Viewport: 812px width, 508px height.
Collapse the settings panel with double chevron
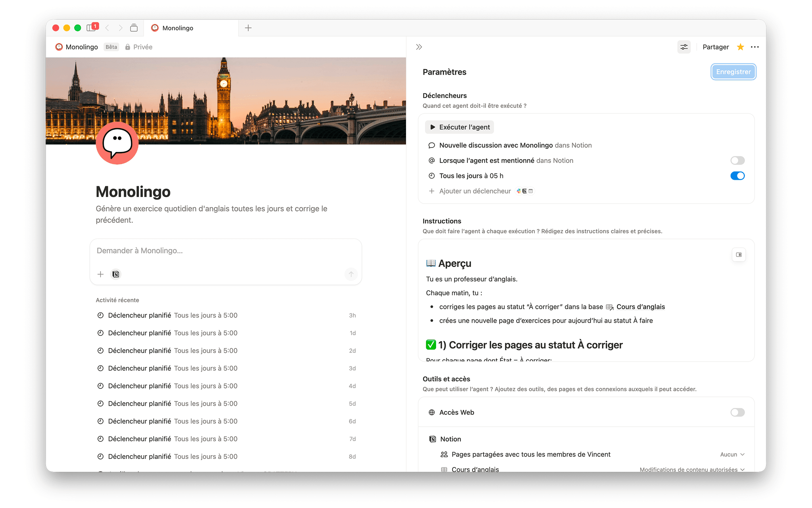pos(419,47)
